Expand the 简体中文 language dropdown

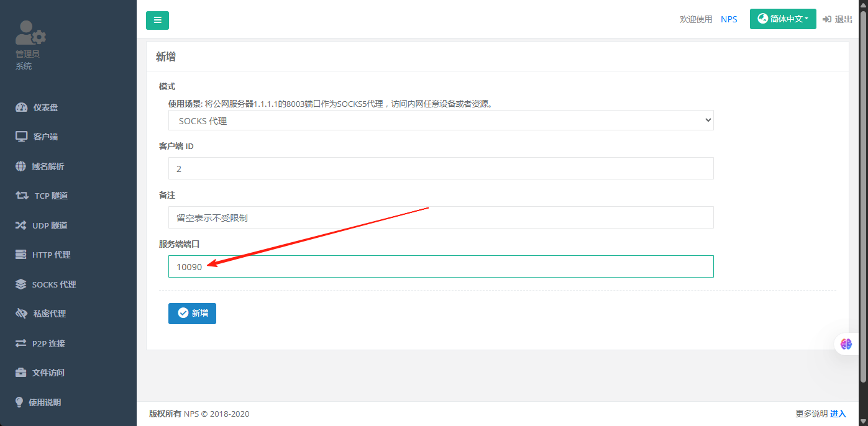coord(782,19)
